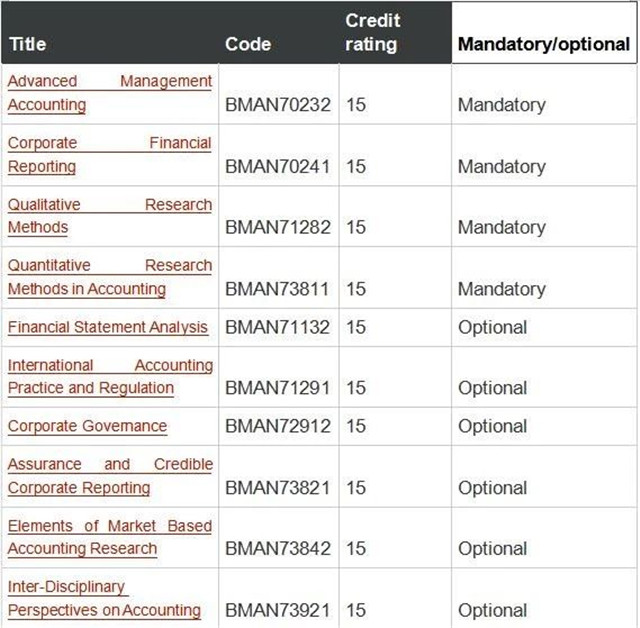Select the code cell BMAN70232
The height and width of the screenshot is (628, 640).
(x=278, y=105)
